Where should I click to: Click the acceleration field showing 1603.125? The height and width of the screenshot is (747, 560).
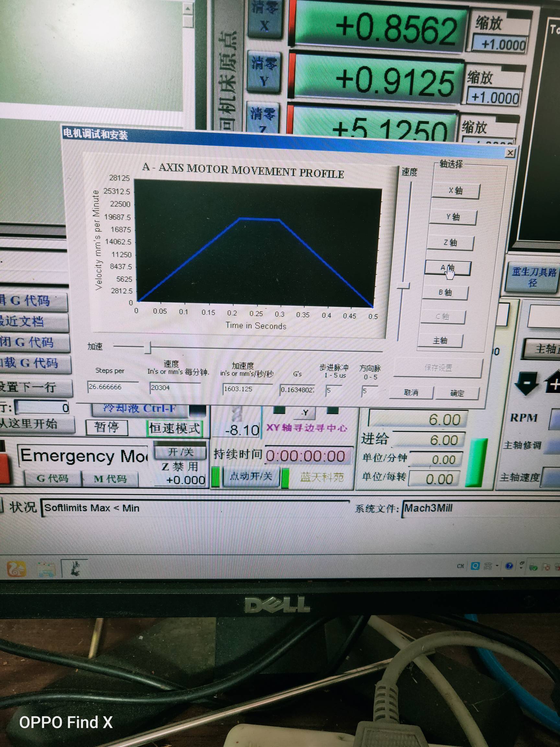tap(247, 389)
